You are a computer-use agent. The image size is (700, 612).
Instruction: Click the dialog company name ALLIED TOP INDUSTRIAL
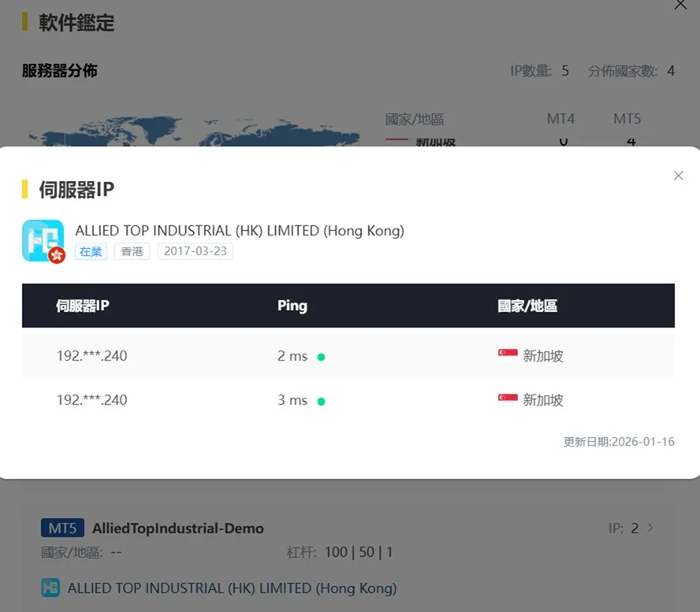click(240, 231)
